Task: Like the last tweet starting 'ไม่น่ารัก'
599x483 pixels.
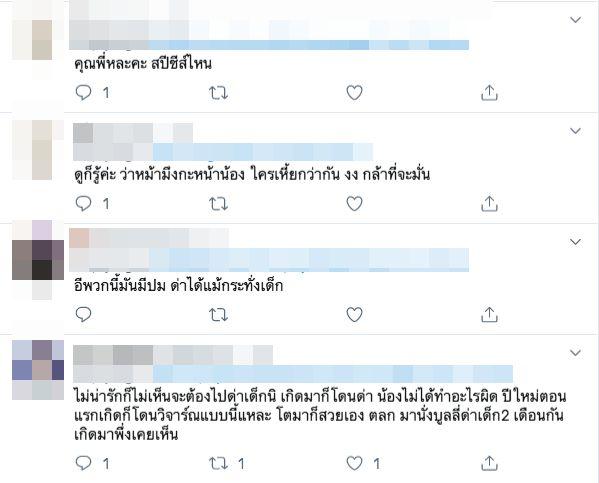Action: (354, 464)
